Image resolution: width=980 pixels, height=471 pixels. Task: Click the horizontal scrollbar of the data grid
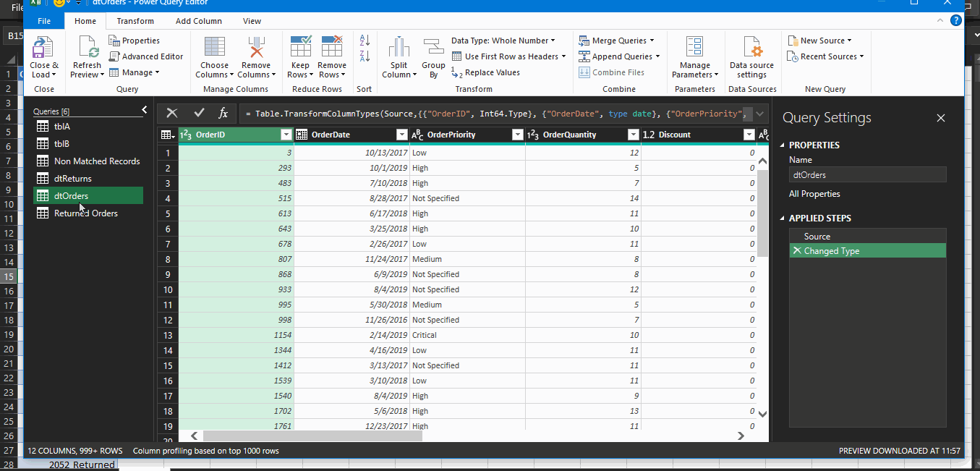pyautogui.click(x=312, y=436)
